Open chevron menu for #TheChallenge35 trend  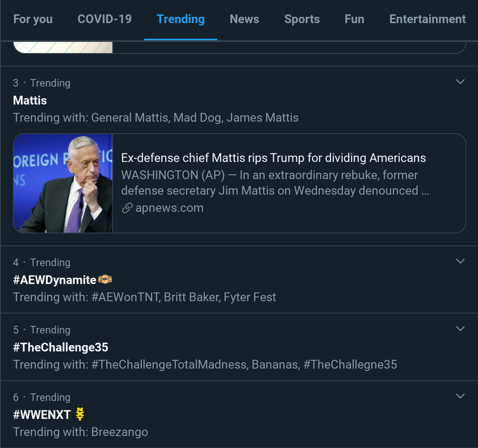(460, 328)
